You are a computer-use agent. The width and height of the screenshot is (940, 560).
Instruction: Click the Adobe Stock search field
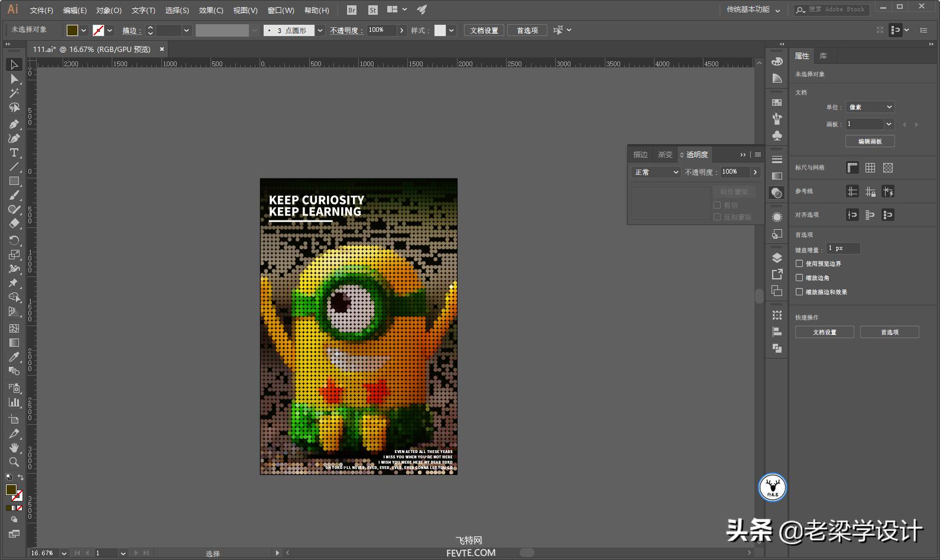pyautogui.click(x=836, y=9)
